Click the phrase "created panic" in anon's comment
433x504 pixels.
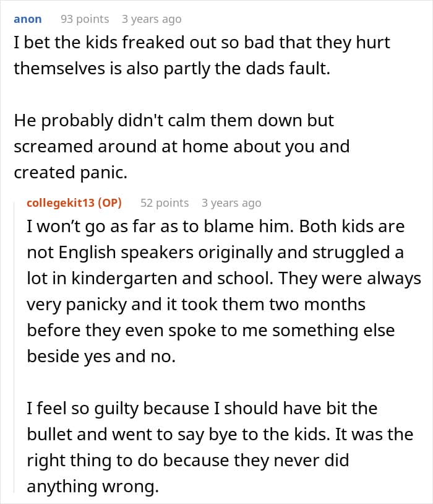pyautogui.click(x=71, y=173)
